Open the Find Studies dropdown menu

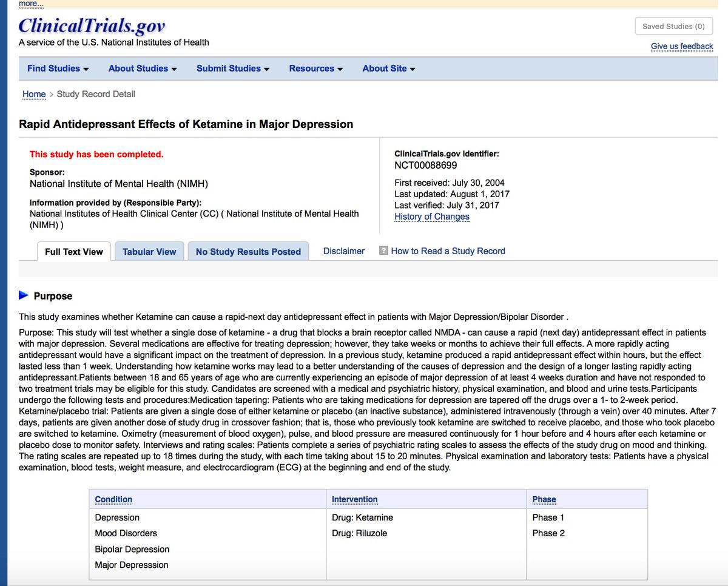[x=58, y=69]
